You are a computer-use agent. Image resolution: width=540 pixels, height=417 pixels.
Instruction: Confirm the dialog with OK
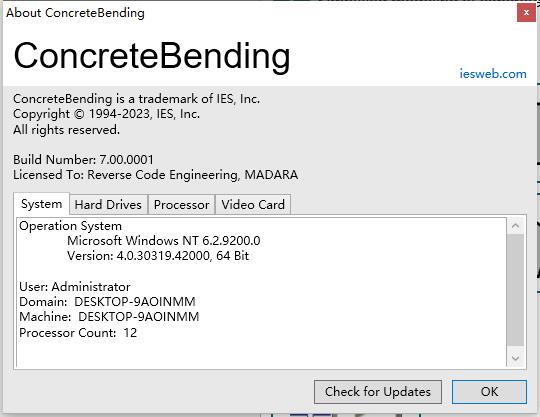click(489, 392)
